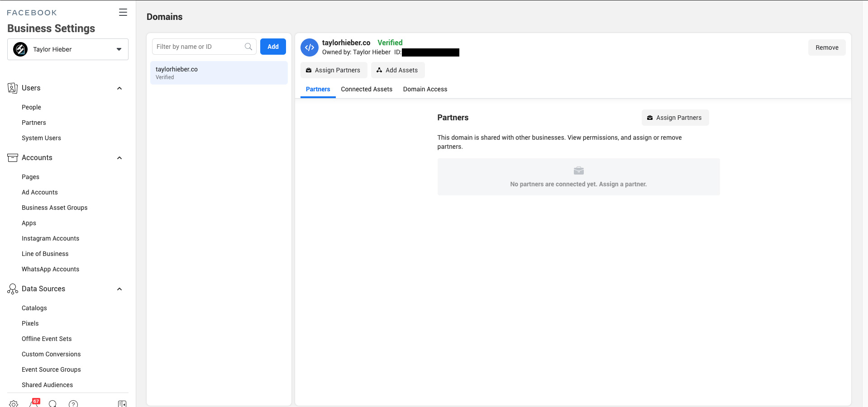
Task: Click the search icon in sidebar footer
Action: (x=52, y=403)
